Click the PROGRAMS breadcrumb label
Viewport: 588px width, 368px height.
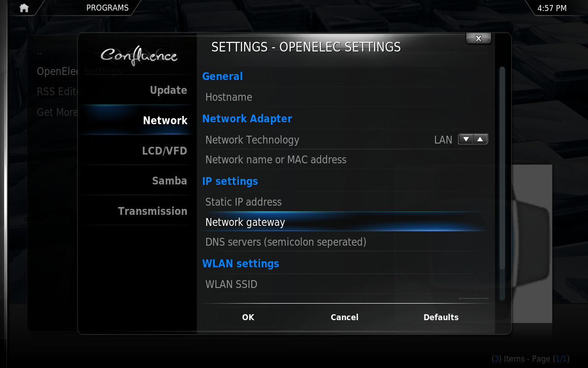(107, 8)
